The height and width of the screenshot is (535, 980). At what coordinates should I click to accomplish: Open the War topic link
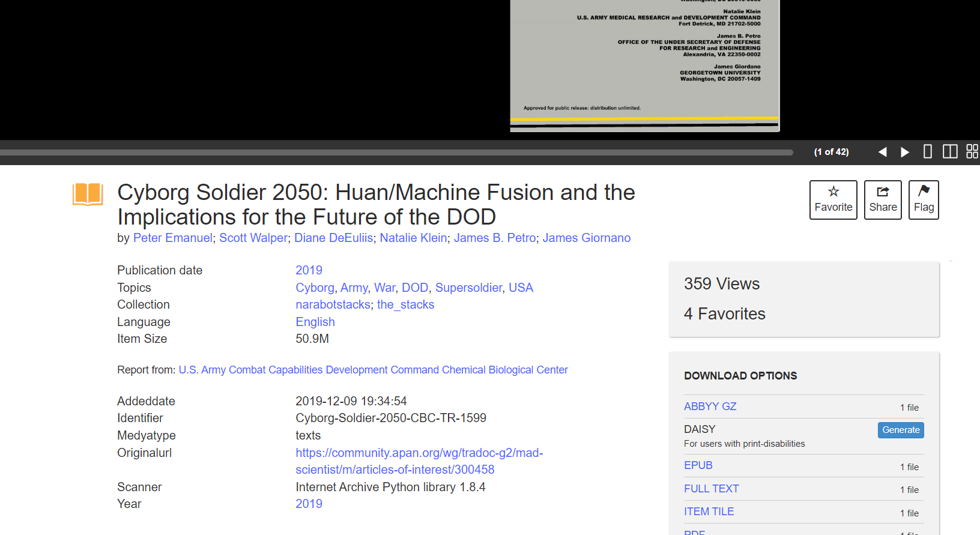coord(385,288)
